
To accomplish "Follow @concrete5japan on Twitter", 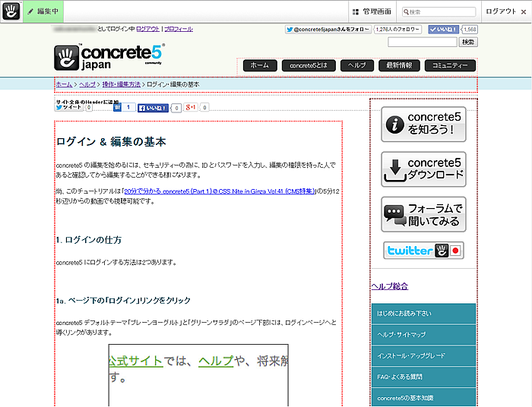I will pos(328,29).
